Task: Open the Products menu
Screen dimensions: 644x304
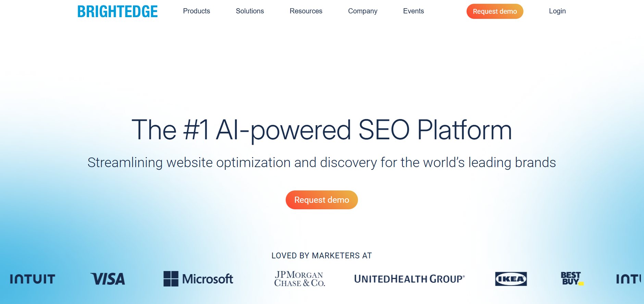Action: [x=197, y=11]
